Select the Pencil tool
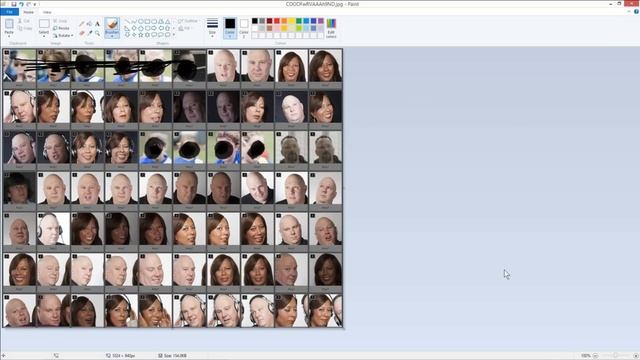Viewport: 640px width, 360px height. pos(82,24)
